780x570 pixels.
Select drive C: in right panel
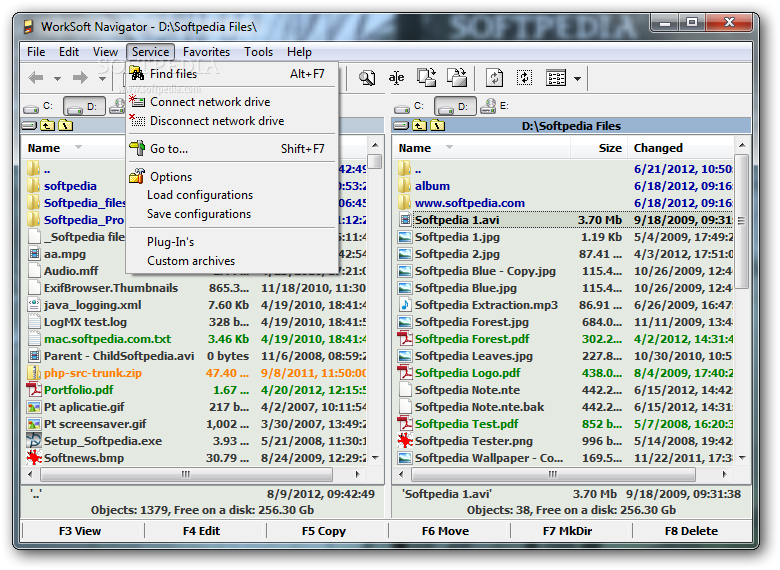coord(410,106)
